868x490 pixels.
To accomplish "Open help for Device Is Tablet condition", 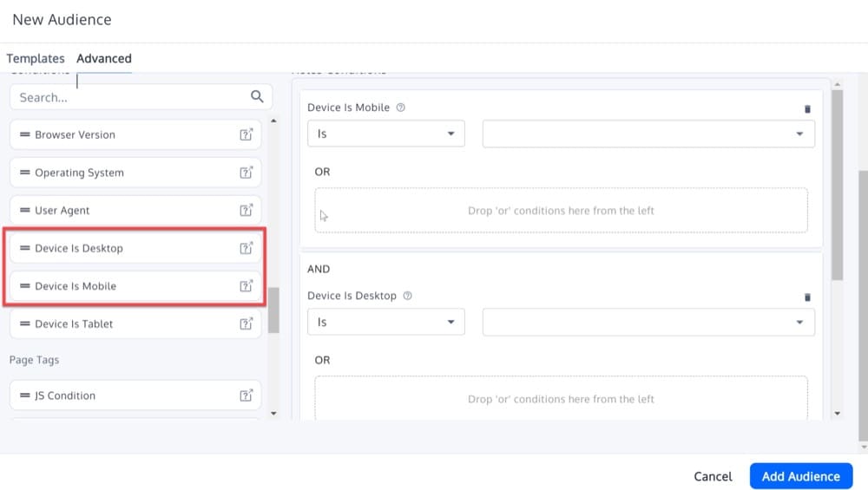I will click(x=246, y=323).
